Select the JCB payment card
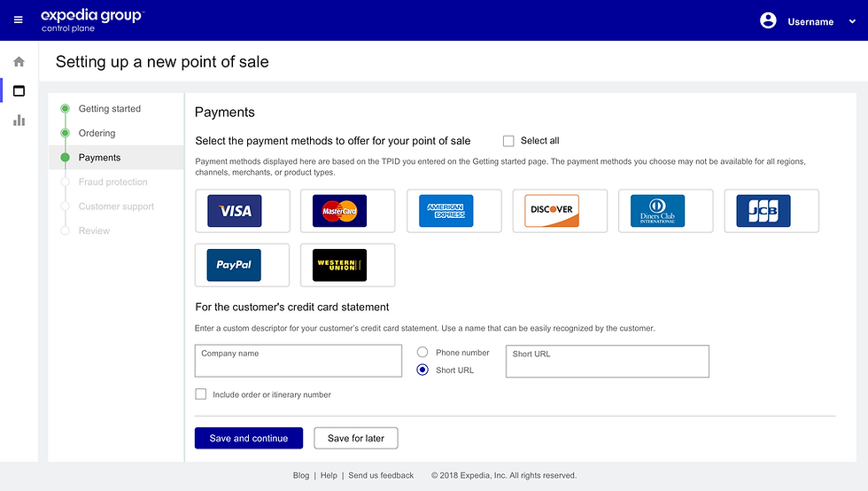 click(x=771, y=211)
